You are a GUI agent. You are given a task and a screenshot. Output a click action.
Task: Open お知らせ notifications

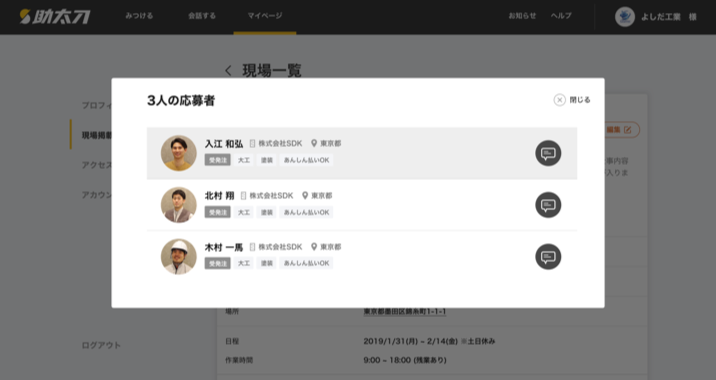point(522,16)
